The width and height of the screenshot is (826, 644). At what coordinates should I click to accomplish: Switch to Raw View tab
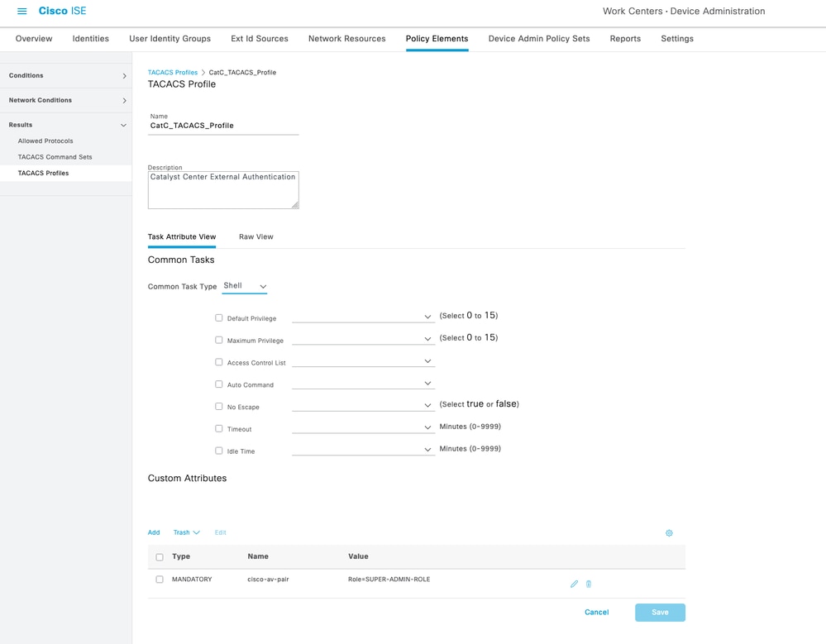256,237
